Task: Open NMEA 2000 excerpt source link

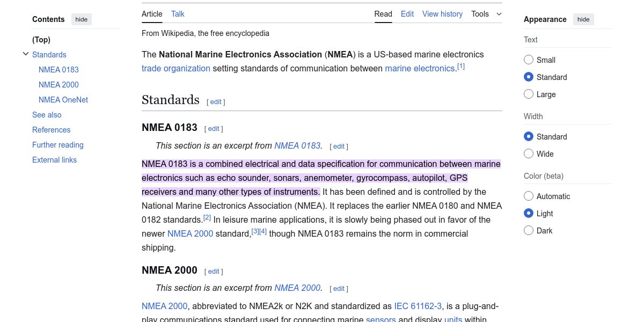Action: click(297, 288)
